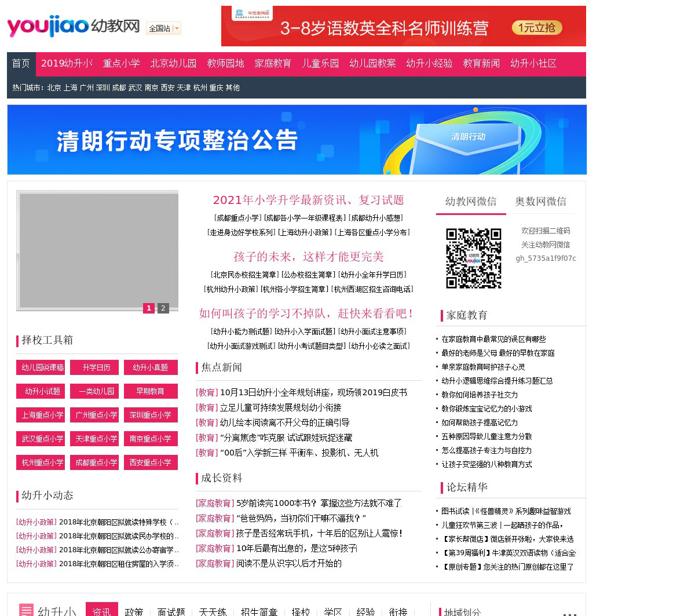Click the gray slideshow image placeholder

tap(97, 249)
